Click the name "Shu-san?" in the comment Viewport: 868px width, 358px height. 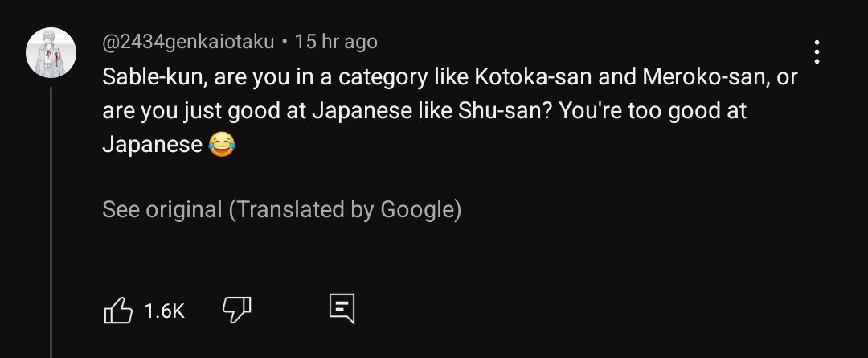point(497,111)
